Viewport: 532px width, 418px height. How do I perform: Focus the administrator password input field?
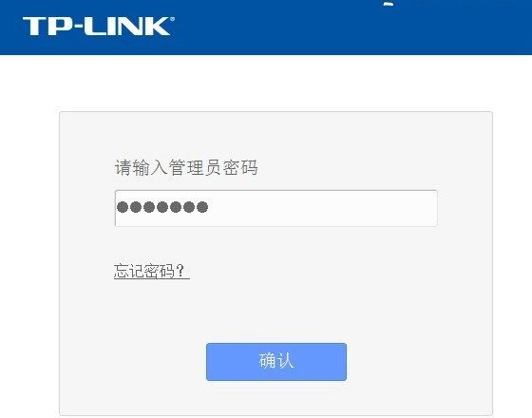click(276, 208)
